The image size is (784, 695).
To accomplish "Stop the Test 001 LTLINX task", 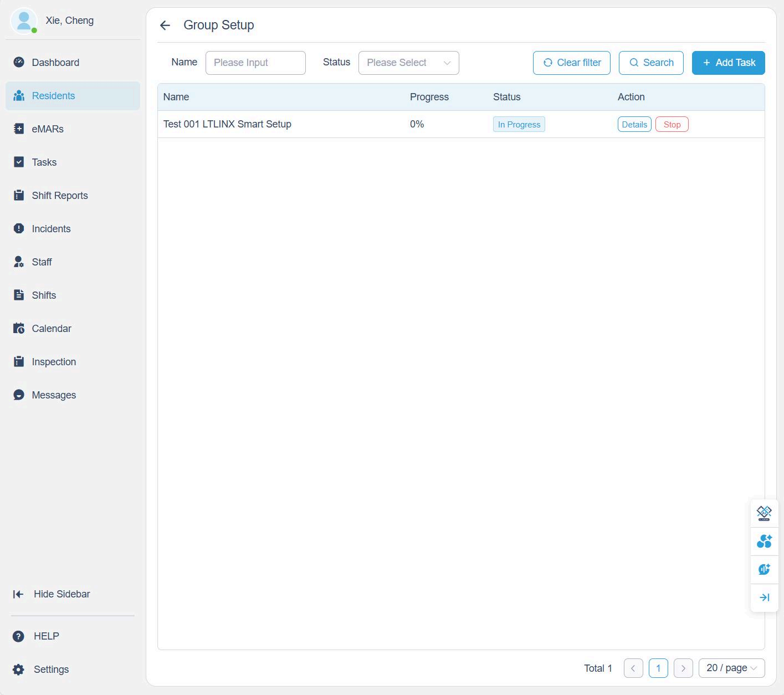I will pos(672,124).
